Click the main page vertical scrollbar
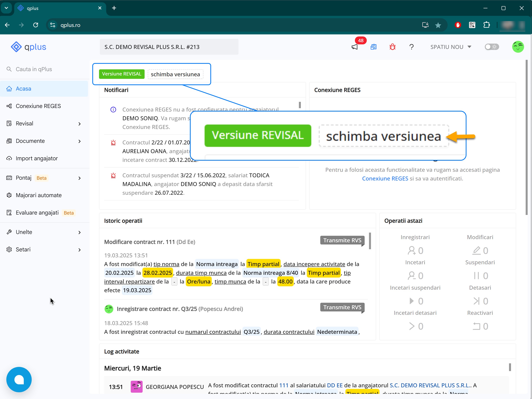Screen dimensions: 532x399 (x=526, y=137)
